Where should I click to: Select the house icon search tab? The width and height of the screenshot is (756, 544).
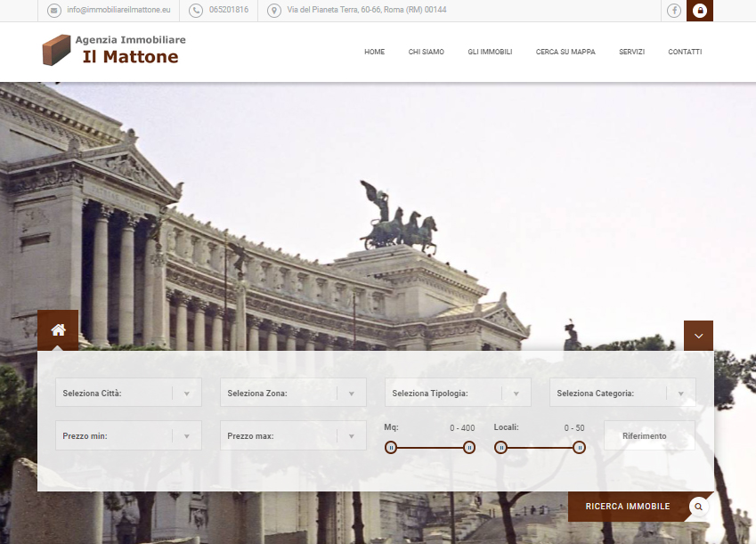click(58, 329)
